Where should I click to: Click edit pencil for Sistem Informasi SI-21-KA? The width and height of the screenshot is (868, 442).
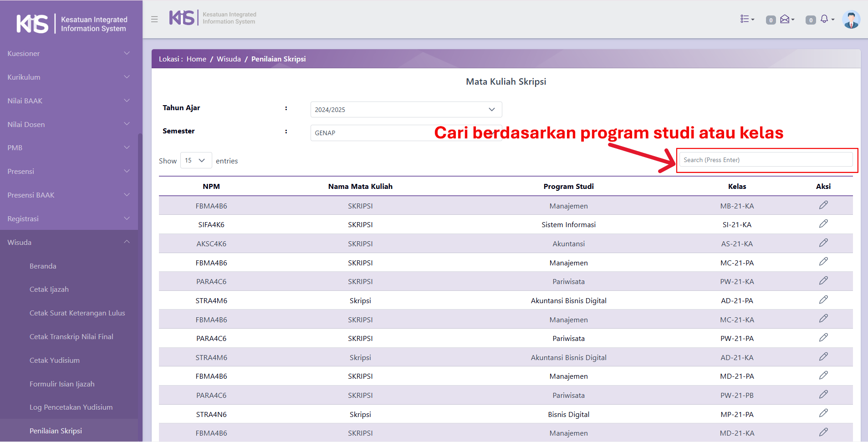(x=823, y=224)
